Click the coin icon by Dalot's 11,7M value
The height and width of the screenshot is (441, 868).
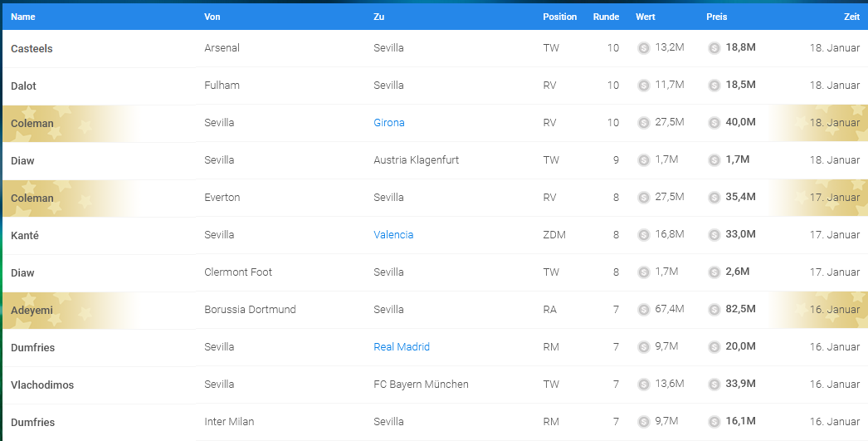pos(643,86)
